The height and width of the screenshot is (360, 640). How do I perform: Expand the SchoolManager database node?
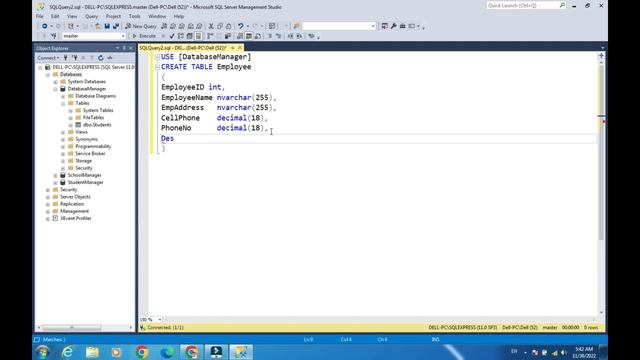click(x=56, y=176)
